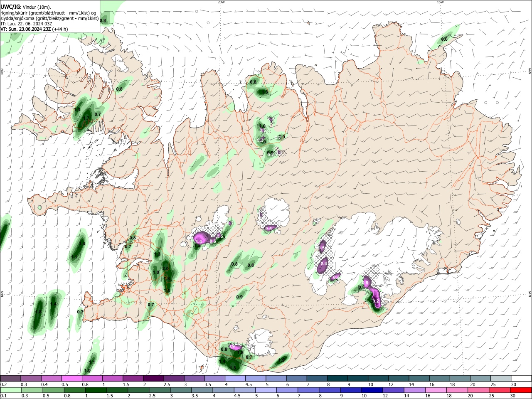
Task: Pick the lower-row green swatch between 0.5 and 0.8
Action: click(54, 390)
